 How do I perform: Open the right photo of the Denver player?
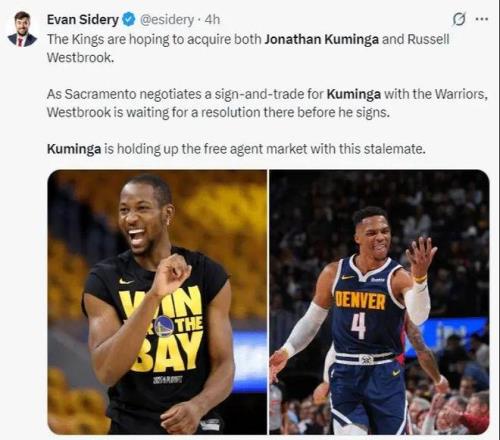379,302
